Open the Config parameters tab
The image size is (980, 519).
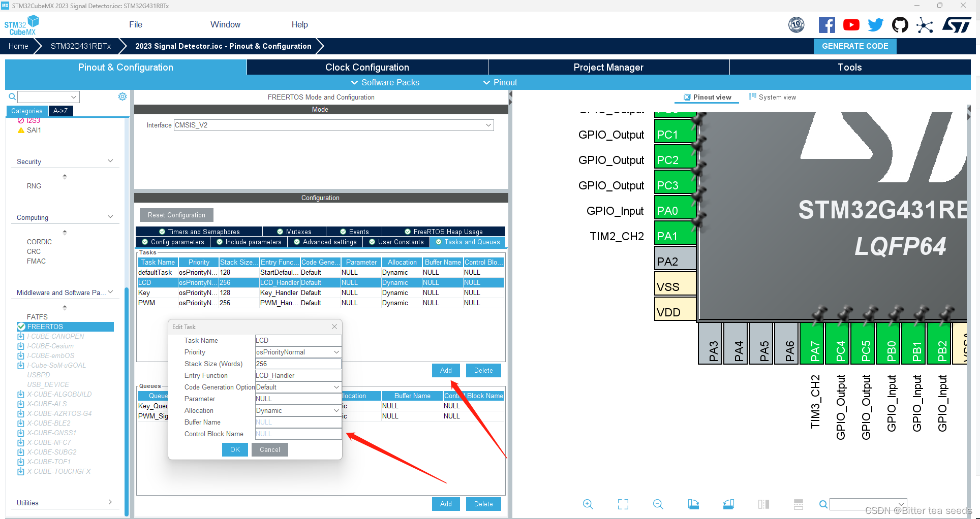click(173, 242)
